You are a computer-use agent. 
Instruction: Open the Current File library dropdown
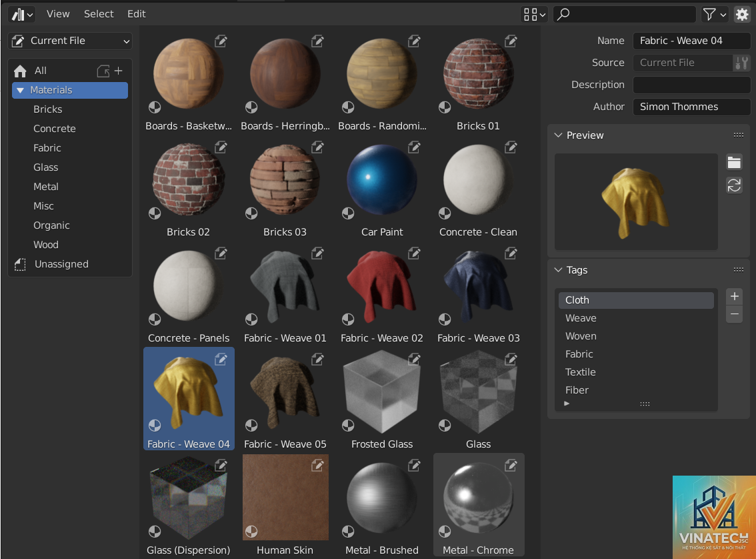71,41
